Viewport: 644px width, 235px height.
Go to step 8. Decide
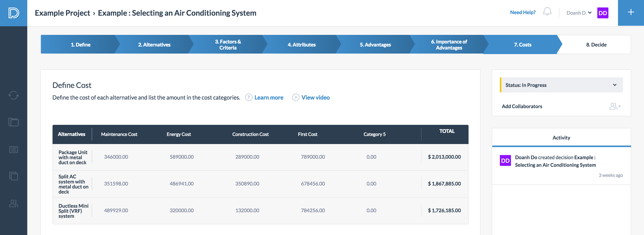[x=596, y=44]
